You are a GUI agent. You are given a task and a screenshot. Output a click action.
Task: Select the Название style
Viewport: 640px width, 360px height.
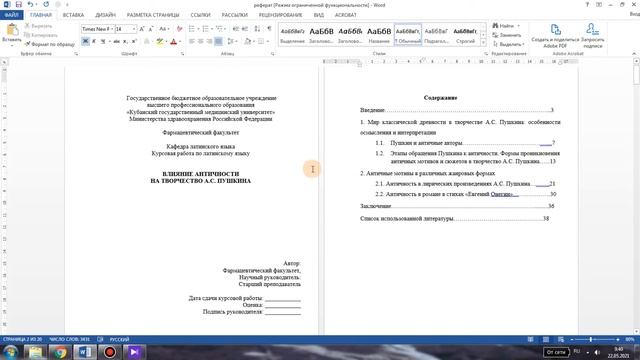click(x=379, y=35)
